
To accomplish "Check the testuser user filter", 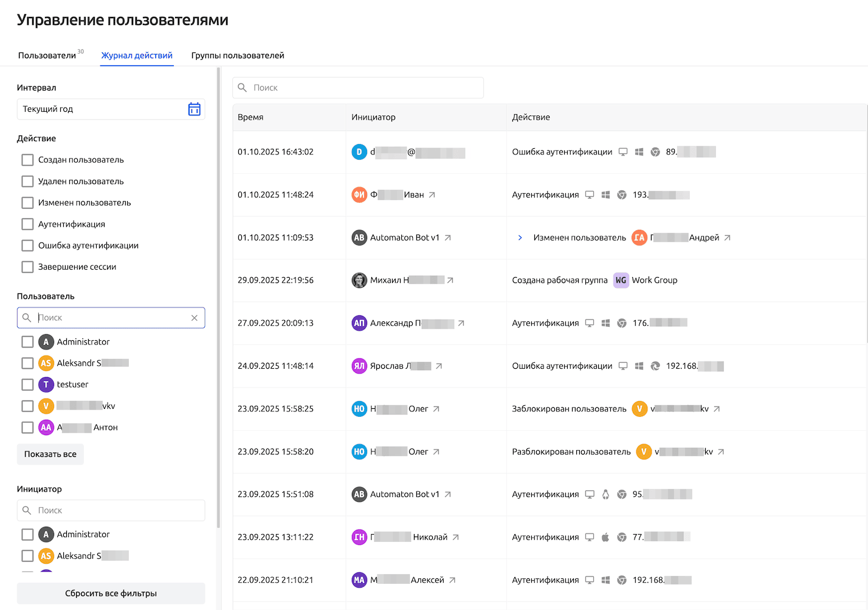I will point(27,385).
